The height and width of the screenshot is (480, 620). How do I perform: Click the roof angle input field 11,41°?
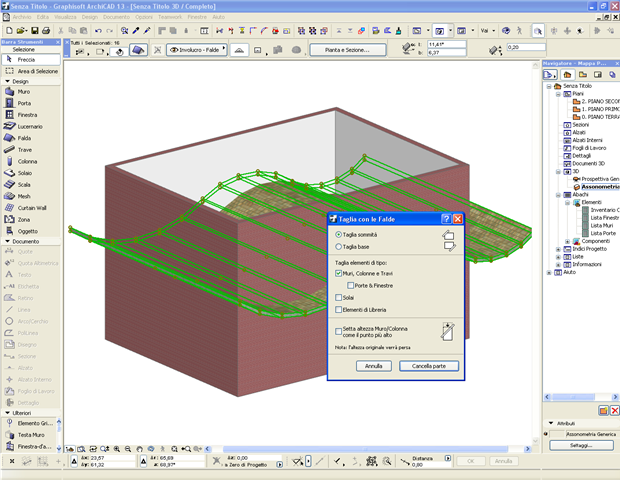pos(447,45)
